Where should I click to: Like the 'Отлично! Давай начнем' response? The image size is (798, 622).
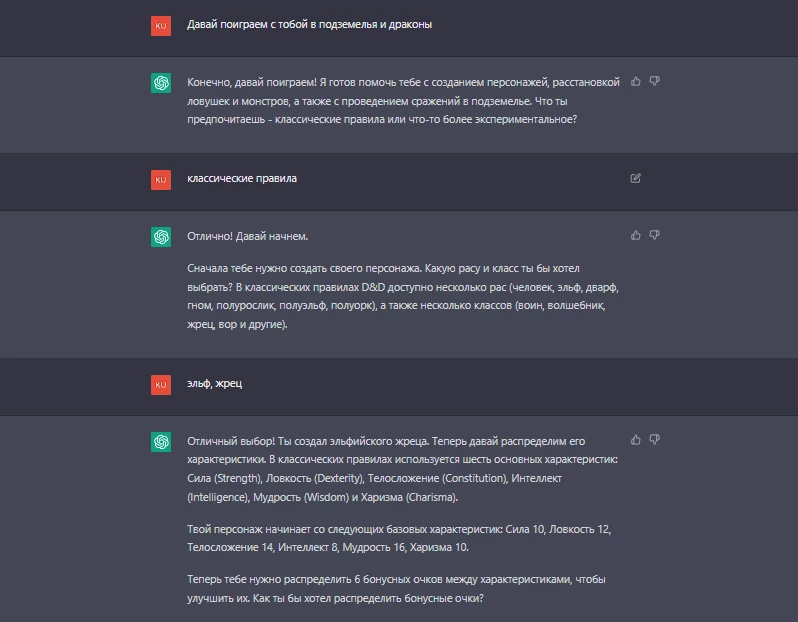coord(636,235)
